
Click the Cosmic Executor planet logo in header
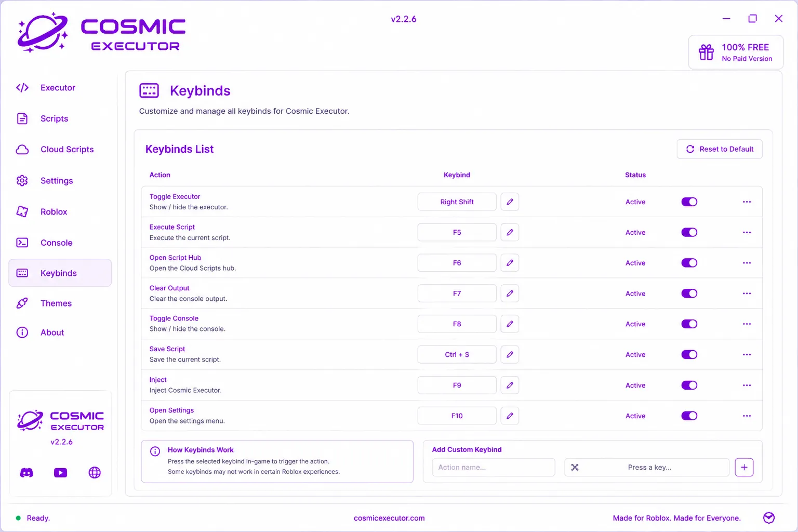tap(43, 33)
